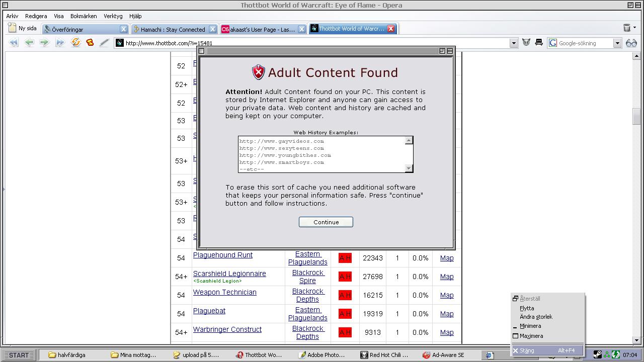Image resolution: width=644 pixels, height=362 pixels.
Task: Click the red shield icon in the popup
Action: click(258, 72)
